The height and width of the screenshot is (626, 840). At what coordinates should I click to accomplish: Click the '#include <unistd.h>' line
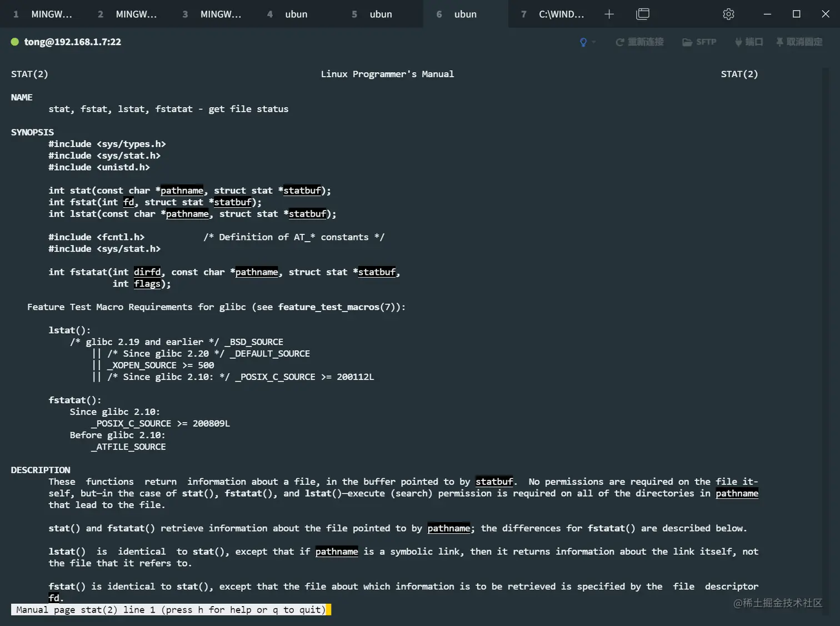point(99,167)
